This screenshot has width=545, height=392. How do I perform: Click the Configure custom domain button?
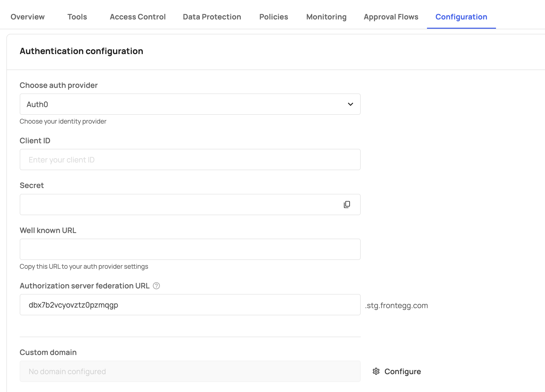[x=402, y=371]
